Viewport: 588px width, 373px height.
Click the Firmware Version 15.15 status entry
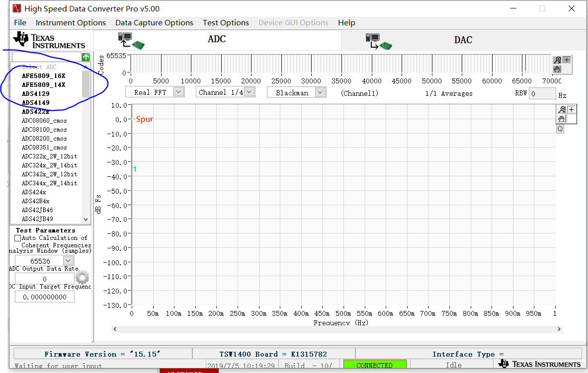click(102, 354)
